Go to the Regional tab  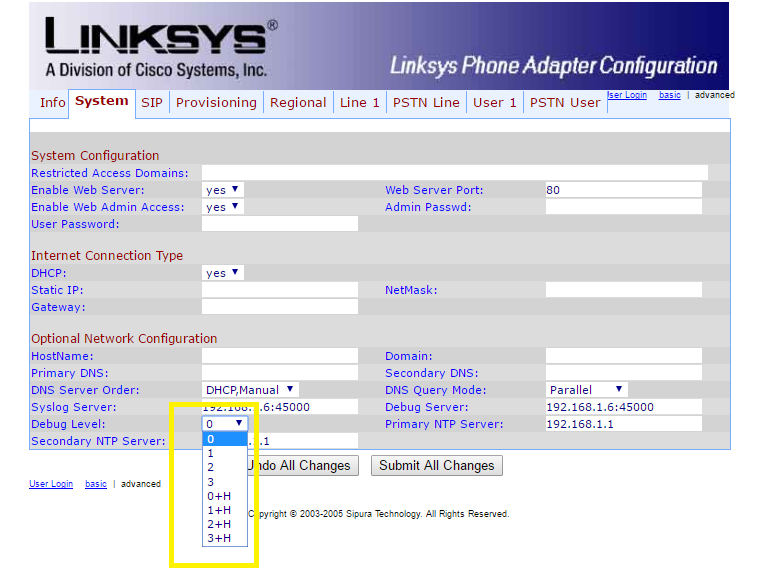tap(298, 102)
